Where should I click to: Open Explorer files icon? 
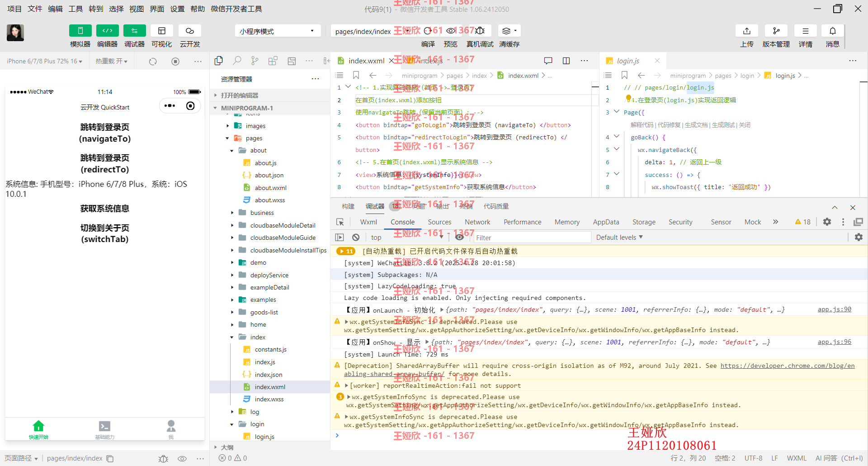(219, 61)
